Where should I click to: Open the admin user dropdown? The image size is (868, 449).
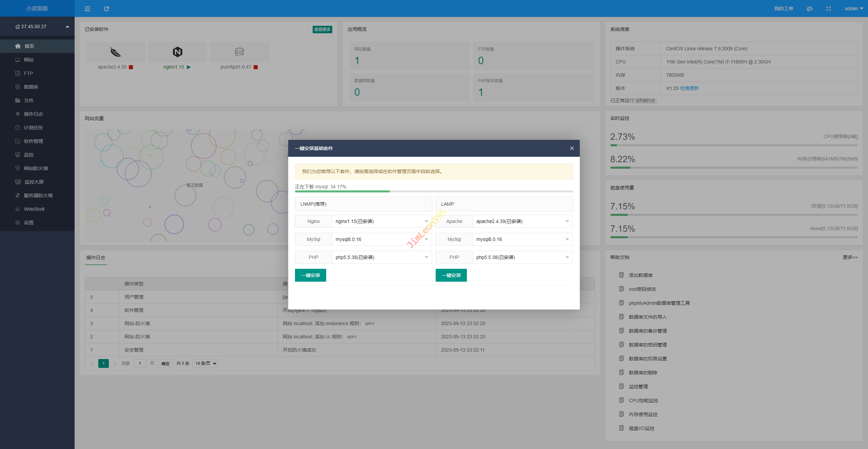tap(853, 9)
